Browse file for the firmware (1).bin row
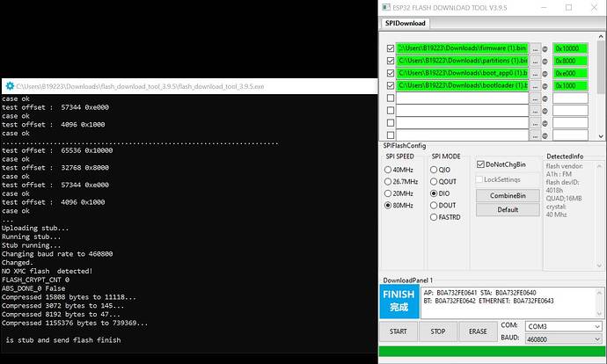Image resolution: width=607 pixels, height=364 pixels. pyautogui.click(x=535, y=48)
